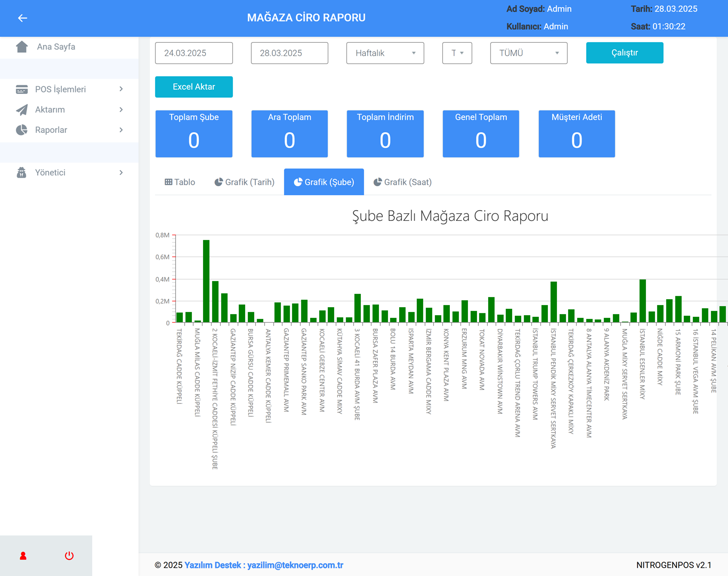This screenshot has width=728, height=576.
Task: Click the Ad Soyad: Admin header text
Action: tap(539, 9)
